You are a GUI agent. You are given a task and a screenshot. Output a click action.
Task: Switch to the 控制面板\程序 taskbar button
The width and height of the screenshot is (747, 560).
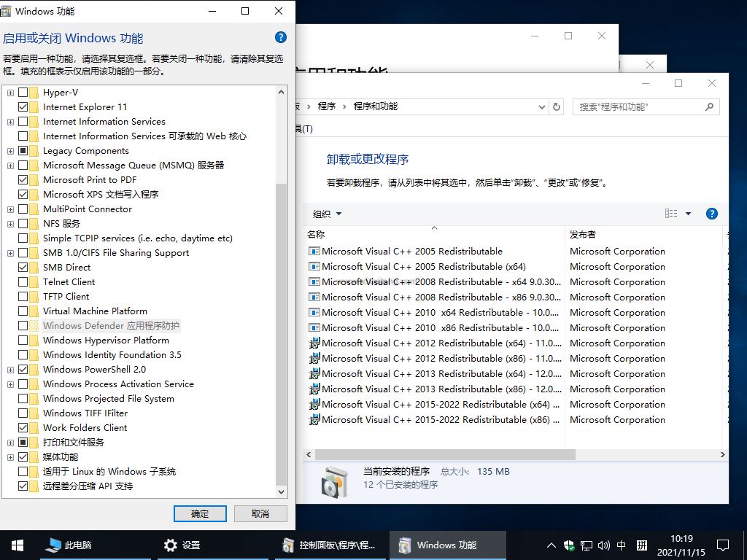(x=330, y=545)
